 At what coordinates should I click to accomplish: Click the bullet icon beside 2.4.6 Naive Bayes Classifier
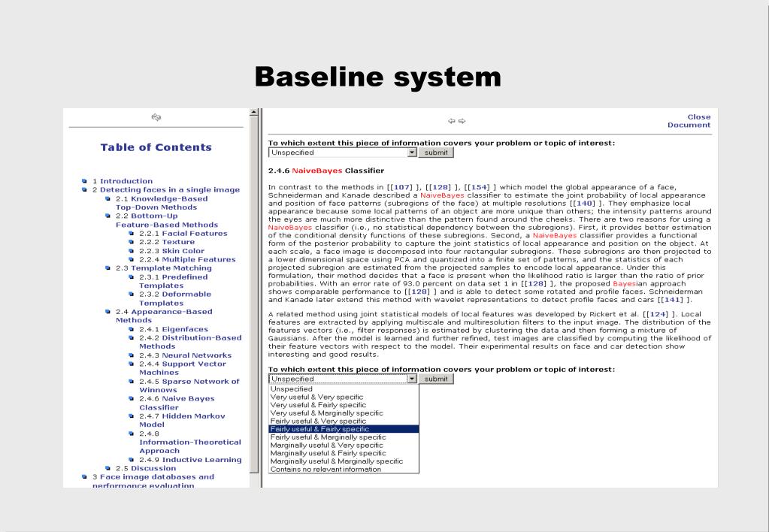tap(131, 399)
